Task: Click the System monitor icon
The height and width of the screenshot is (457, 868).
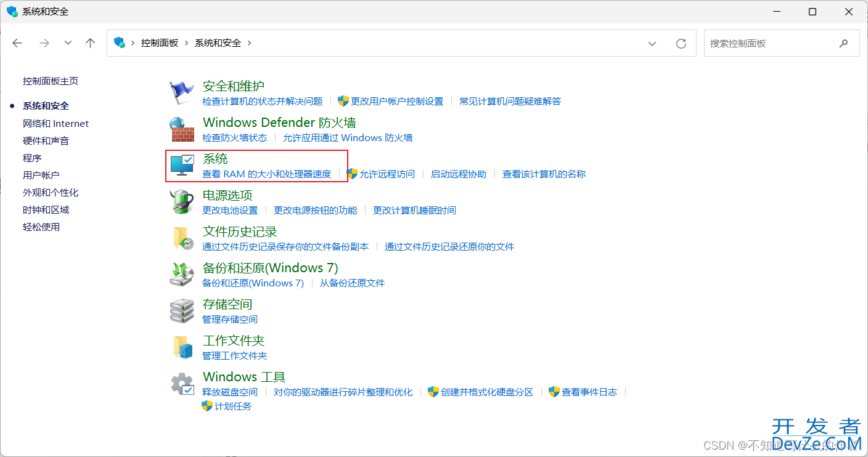Action: (x=182, y=166)
